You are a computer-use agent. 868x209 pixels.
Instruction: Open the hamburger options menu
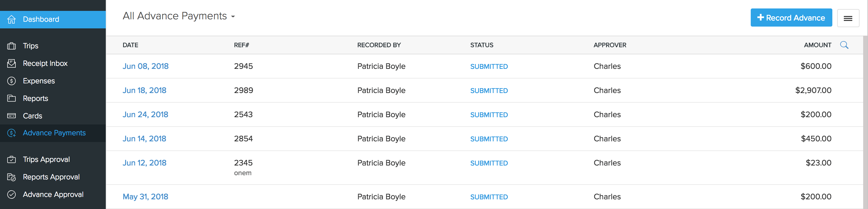click(848, 18)
